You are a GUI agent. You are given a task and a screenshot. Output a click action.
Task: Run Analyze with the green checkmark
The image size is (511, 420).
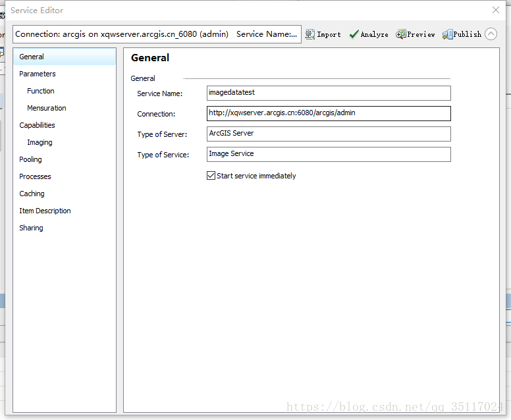(x=369, y=34)
